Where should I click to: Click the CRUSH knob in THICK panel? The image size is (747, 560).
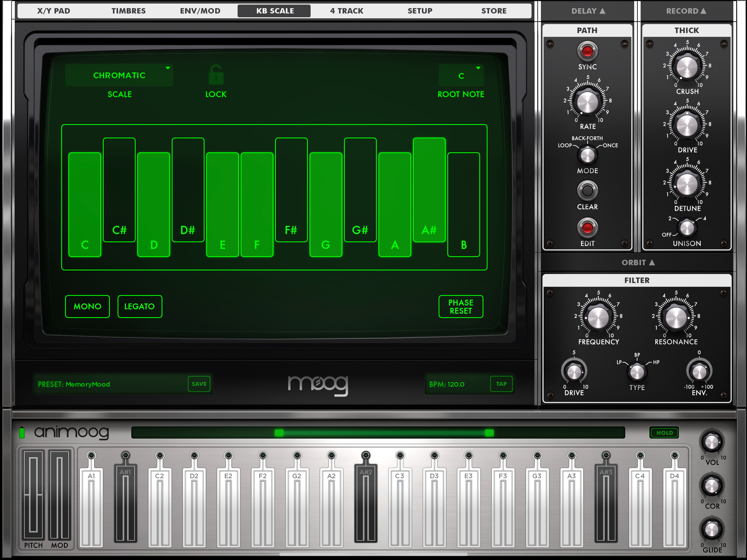point(687,67)
